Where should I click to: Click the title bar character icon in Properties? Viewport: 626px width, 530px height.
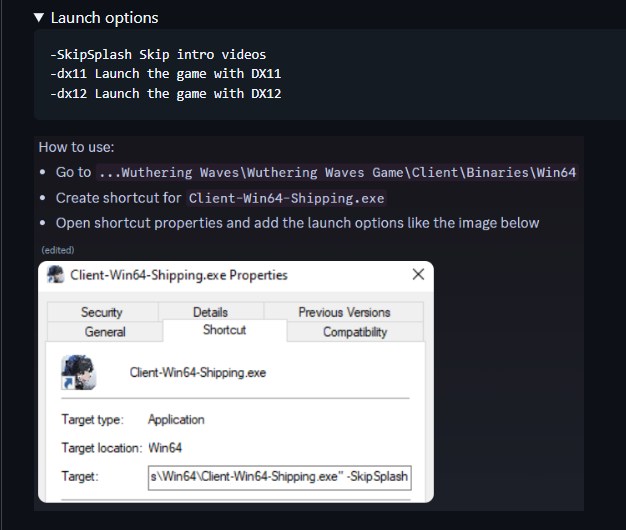point(55,275)
